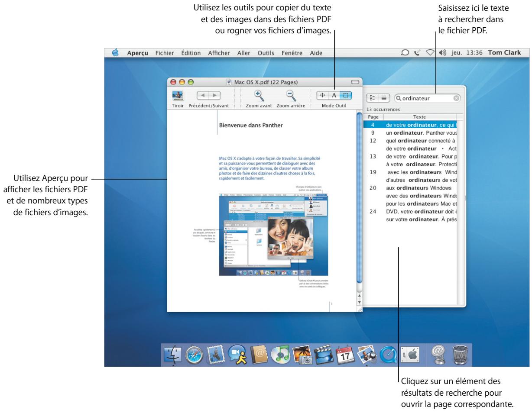Click the embedded screenshot in the PDF page
Image resolution: width=532 pixels, height=413 pixels.
273,235
